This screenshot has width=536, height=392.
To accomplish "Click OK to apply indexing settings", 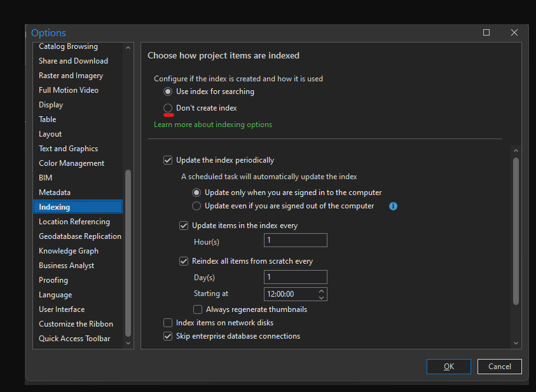I will click(x=448, y=367).
